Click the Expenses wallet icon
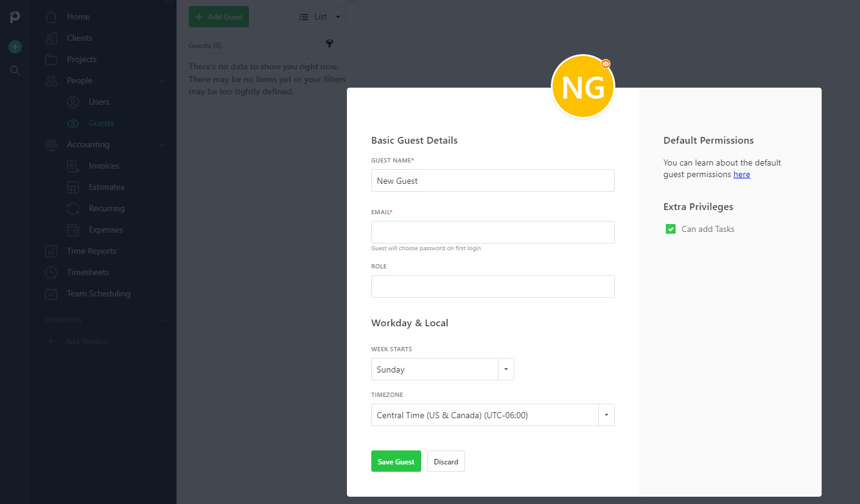Viewport: 860px width, 504px height. (73, 229)
